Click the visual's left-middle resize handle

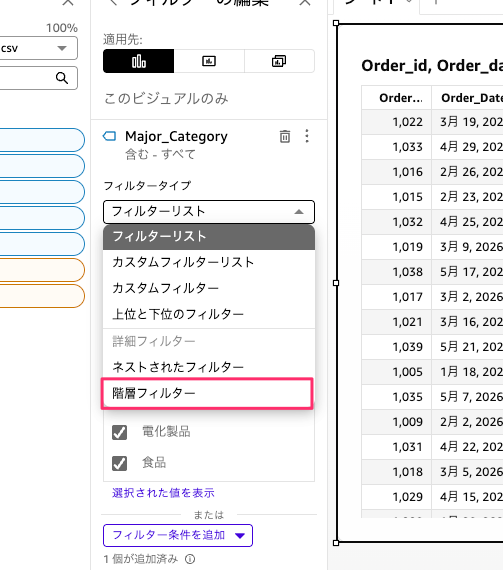pos(336,283)
